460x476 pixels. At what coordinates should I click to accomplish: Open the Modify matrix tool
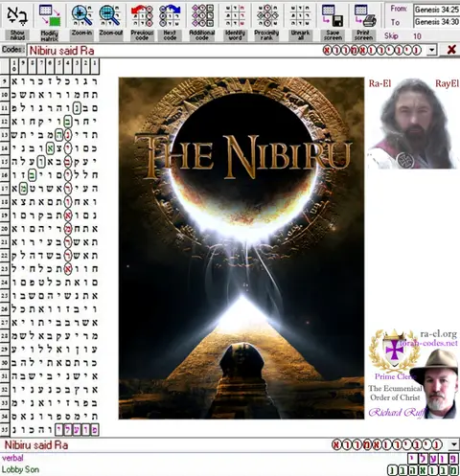[50, 15]
